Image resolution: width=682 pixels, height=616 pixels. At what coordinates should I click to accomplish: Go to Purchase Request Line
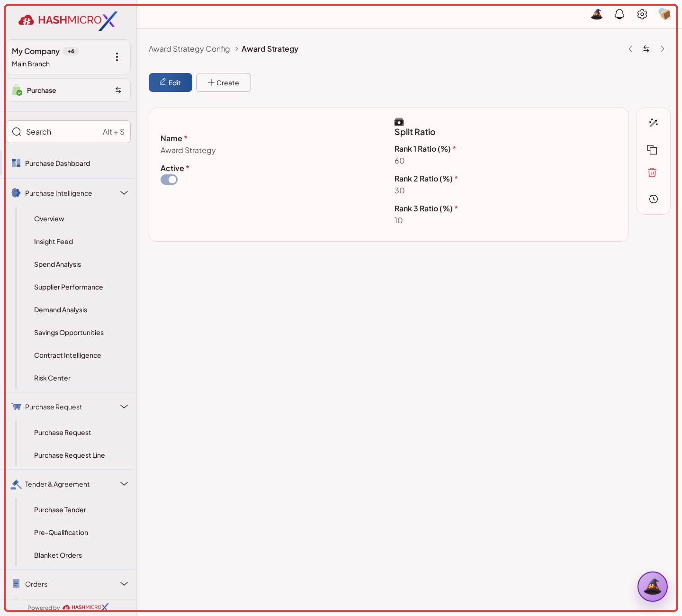coord(70,455)
